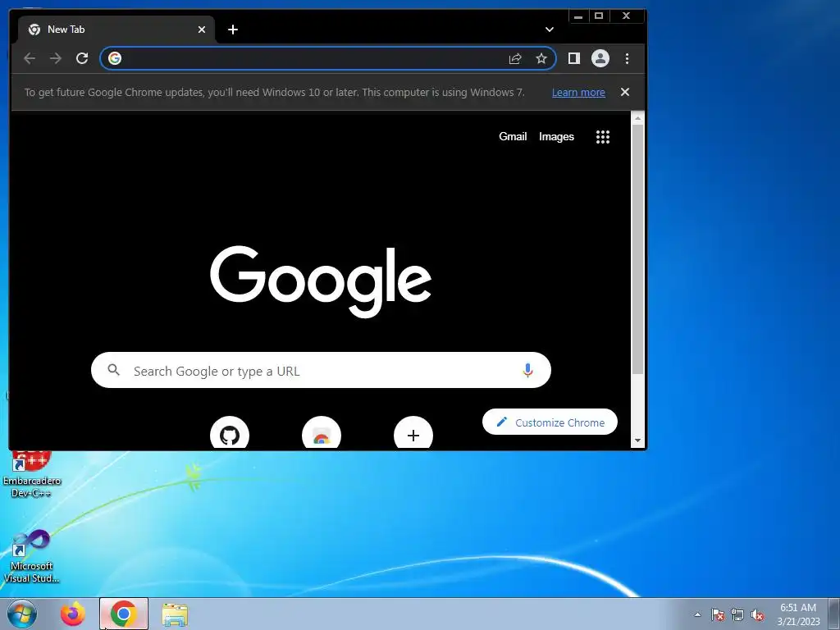
Task: Expand the tab search dropdown arrow
Action: 549,30
